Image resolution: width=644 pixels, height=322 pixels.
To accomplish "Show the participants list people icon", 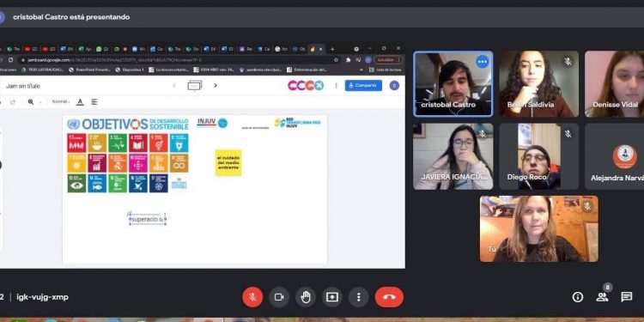I will 602,297.
